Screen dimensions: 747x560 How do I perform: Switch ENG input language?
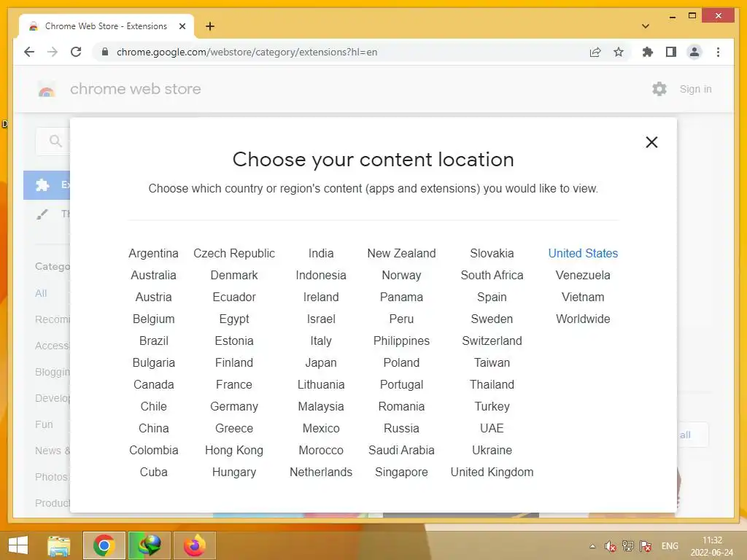(670, 546)
